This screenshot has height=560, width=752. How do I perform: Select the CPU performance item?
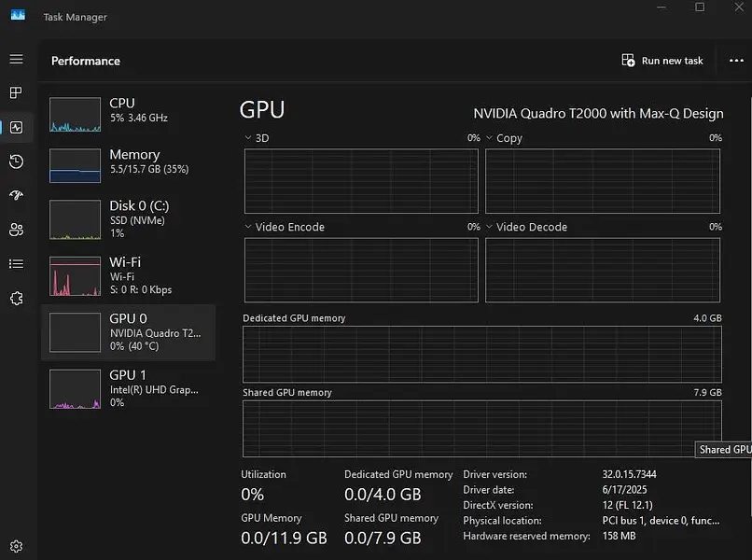click(x=128, y=111)
